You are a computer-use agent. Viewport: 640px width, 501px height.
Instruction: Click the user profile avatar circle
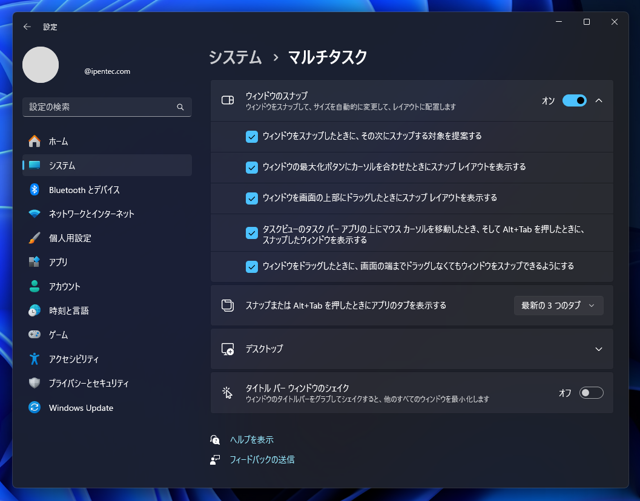40,65
